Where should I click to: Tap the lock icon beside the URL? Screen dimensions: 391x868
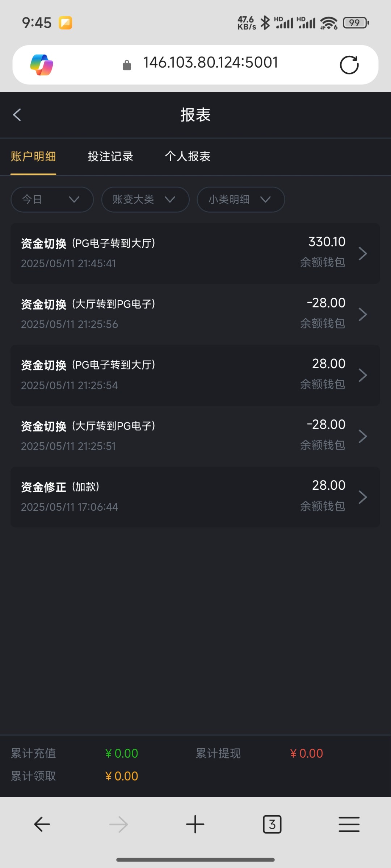tap(127, 65)
